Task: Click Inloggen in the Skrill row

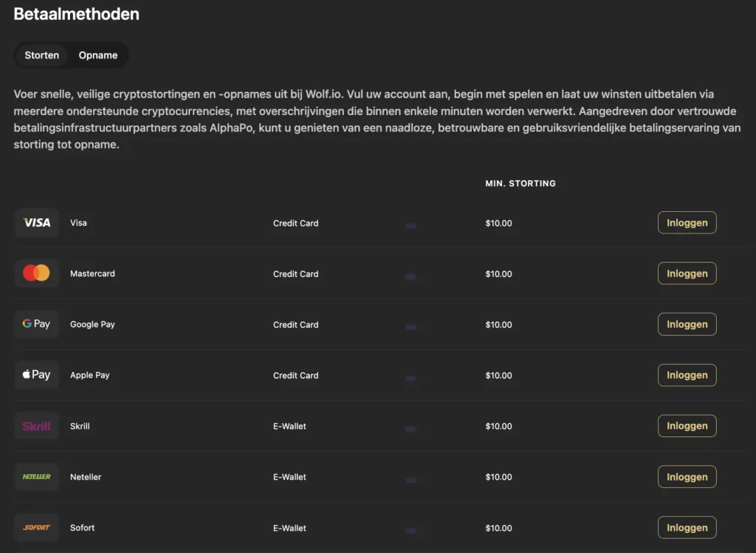Action: pos(687,426)
